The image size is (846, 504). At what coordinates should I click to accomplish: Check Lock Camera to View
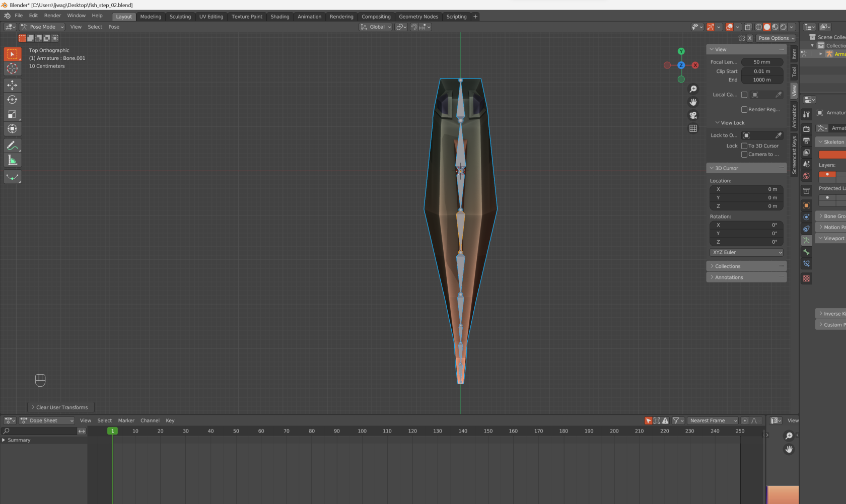(x=744, y=155)
